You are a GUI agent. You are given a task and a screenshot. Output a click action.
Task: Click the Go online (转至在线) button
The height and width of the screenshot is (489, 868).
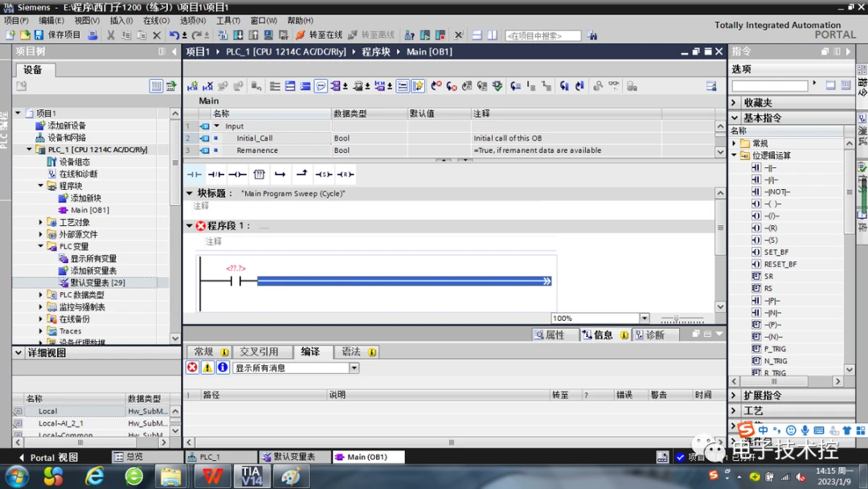coord(319,35)
